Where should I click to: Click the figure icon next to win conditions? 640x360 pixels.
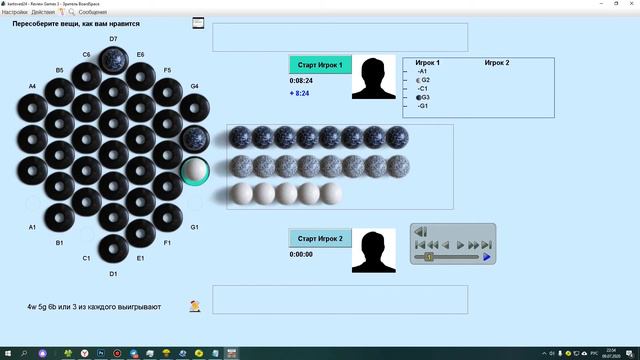(195, 306)
